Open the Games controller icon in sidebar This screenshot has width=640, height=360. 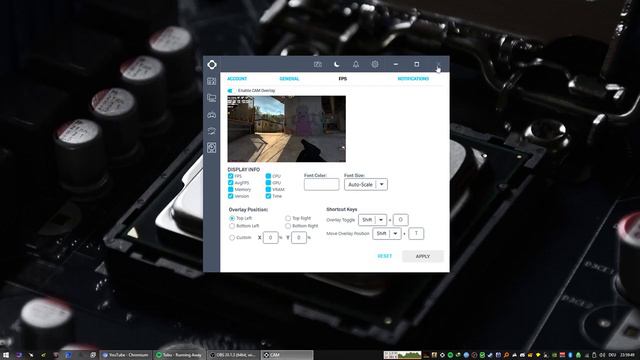211,115
